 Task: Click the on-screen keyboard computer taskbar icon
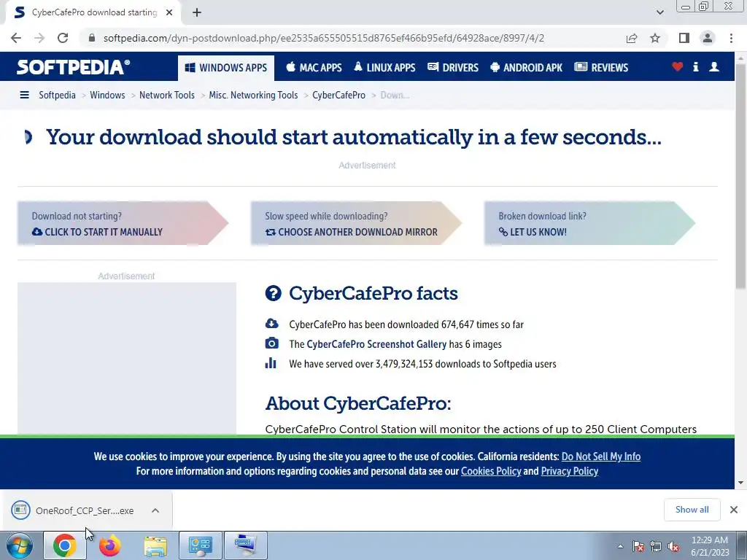245,545
